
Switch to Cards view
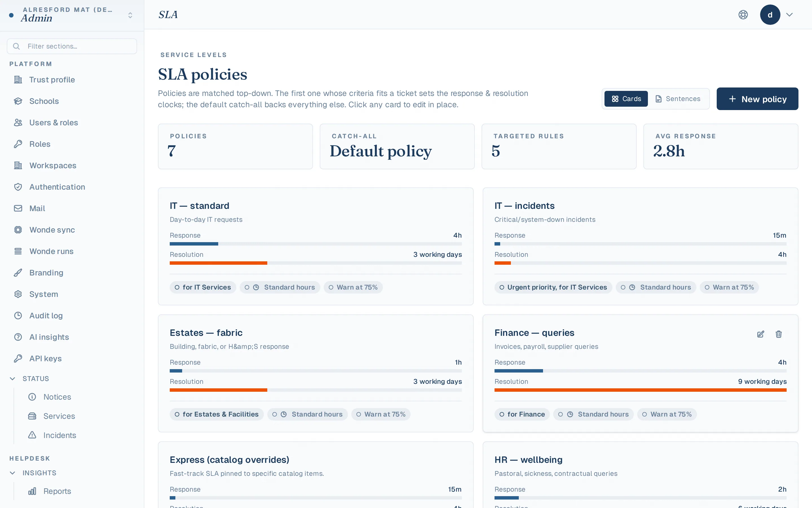tap(626, 99)
